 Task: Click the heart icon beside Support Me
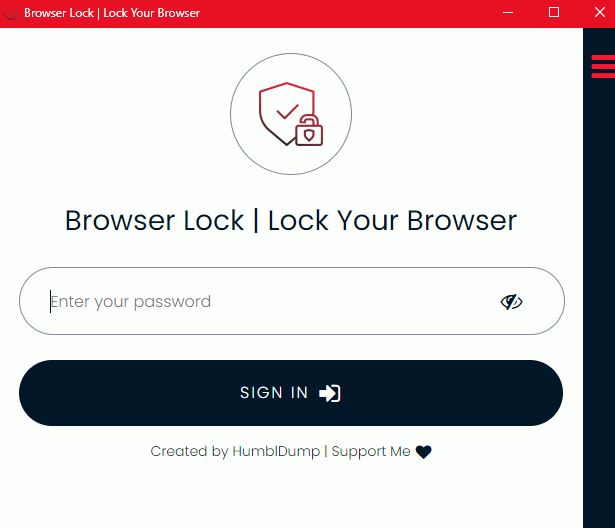coord(424,452)
